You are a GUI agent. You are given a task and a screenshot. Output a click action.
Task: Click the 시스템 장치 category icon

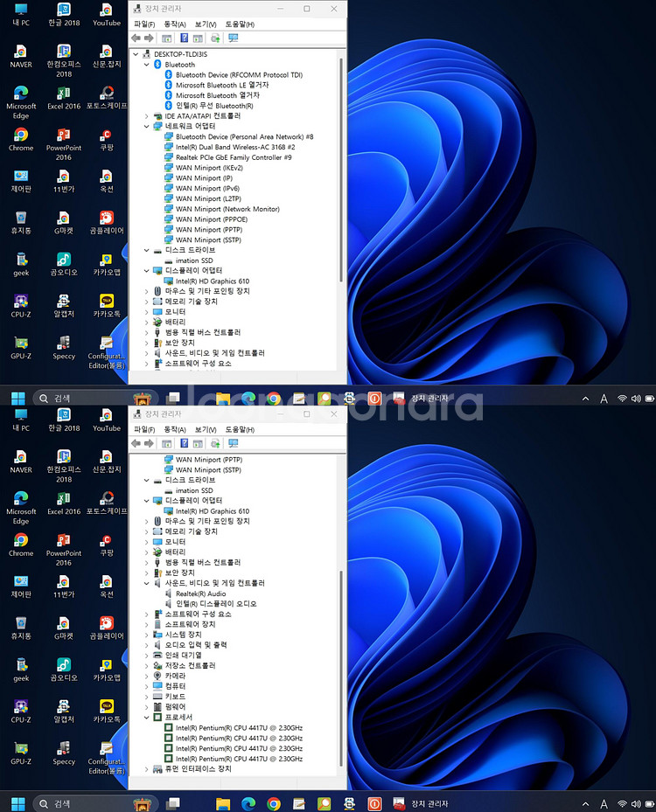coord(157,635)
